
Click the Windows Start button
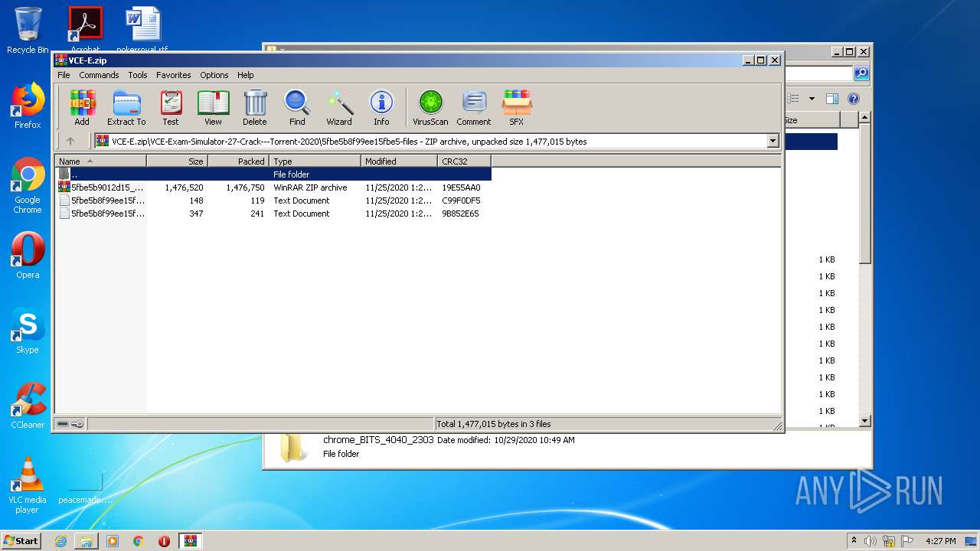coord(21,541)
